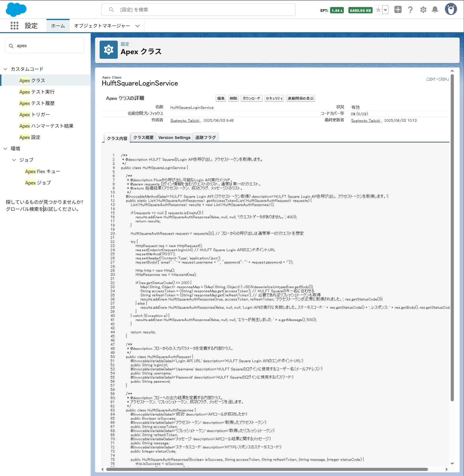Viewport: 464px width, 476px height.
Task: Open the setup gear icon in the header
Action: 423,10
